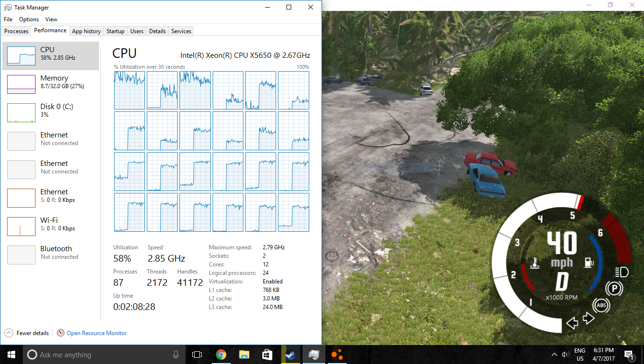Open the File menu in Task Manager
This screenshot has height=364, width=644.
(x=8, y=19)
